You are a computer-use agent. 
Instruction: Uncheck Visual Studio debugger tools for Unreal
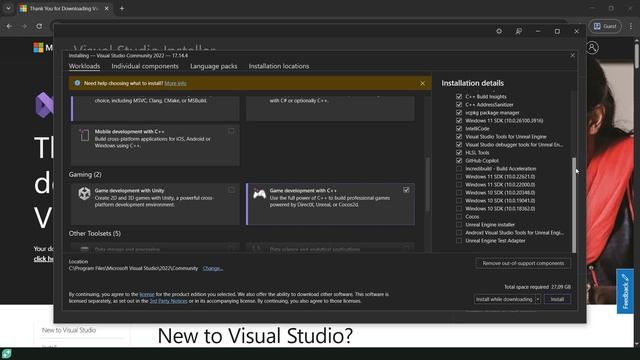(459, 144)
